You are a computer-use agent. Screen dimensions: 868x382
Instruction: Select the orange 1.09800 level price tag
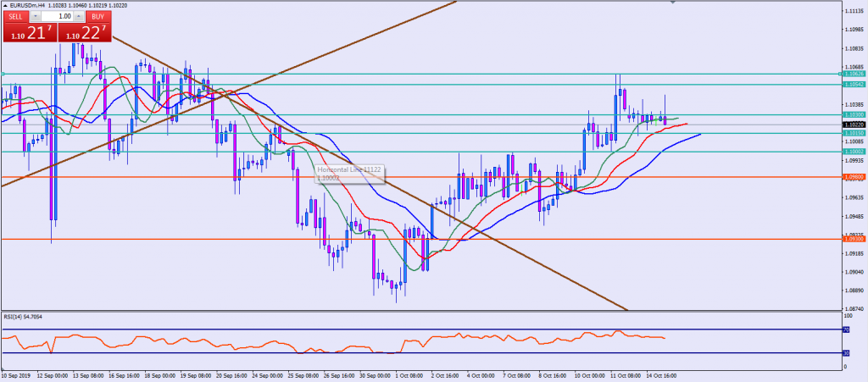coord(854,177)
